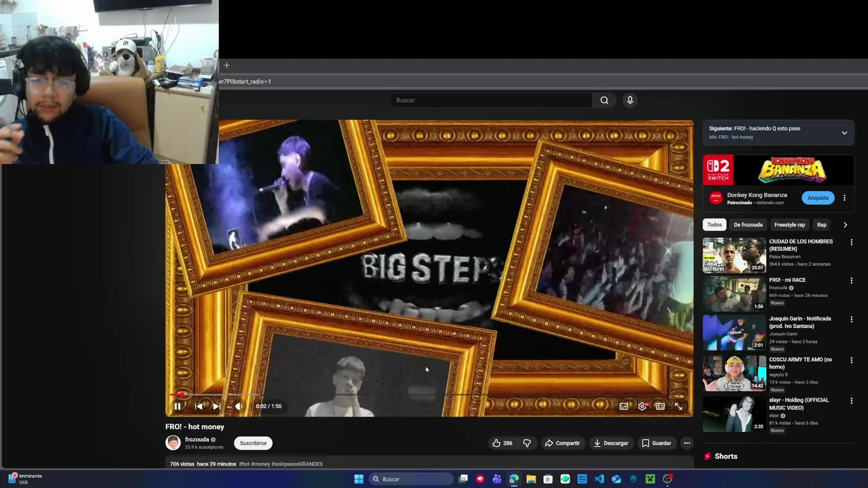Screen dimensions: 868x488
Task: Open Joaquin Garin - Notificada thumbnail
Action: click(734, 332)
